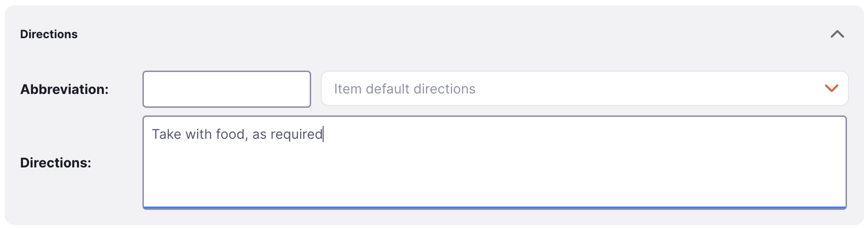Click the 'Item default directions' placeholder text

coord(404,89)
